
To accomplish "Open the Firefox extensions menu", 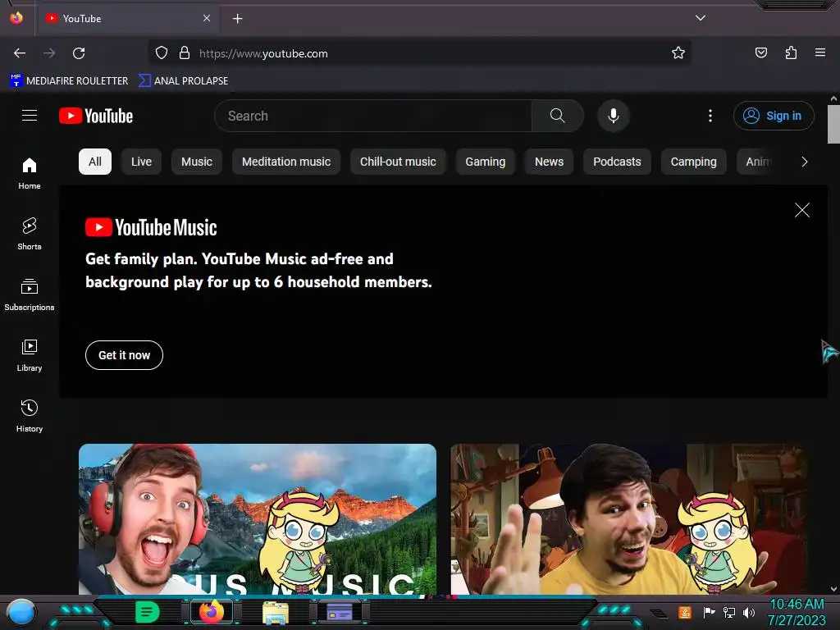I will pyautogui.click(x=792, y=53).
